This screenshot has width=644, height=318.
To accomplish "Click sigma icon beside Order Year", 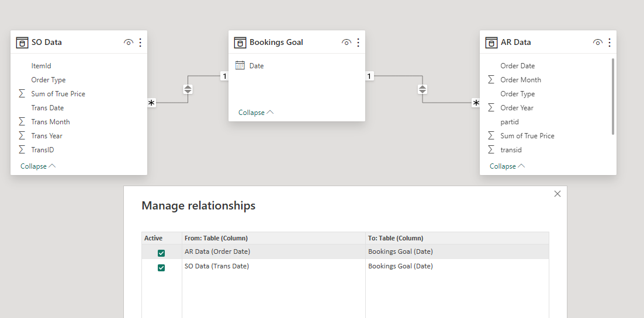I will tap(491, 107).
